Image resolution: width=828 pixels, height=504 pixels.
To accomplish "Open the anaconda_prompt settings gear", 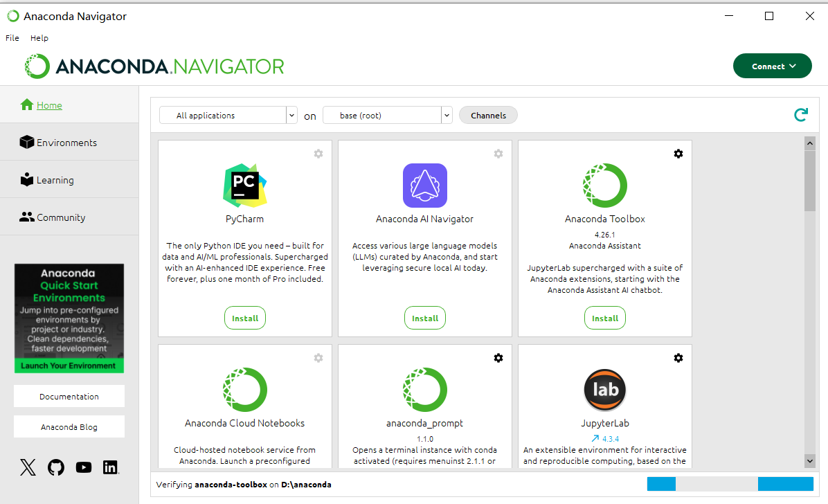I will pyautogui.click(x=498, y=358).
